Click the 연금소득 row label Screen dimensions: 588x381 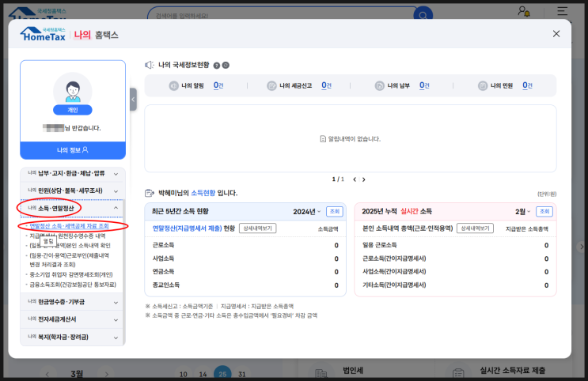(163, 272)
